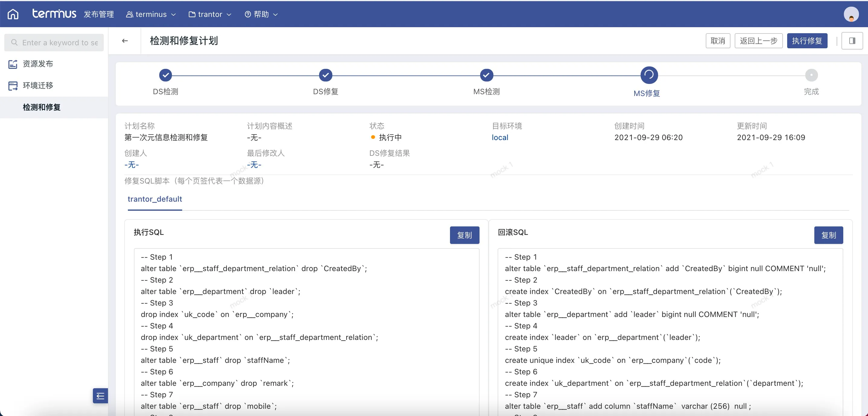This screenshot has width=868, height=416.
Task: Click the 取消 button
Action: pos(718,41)
